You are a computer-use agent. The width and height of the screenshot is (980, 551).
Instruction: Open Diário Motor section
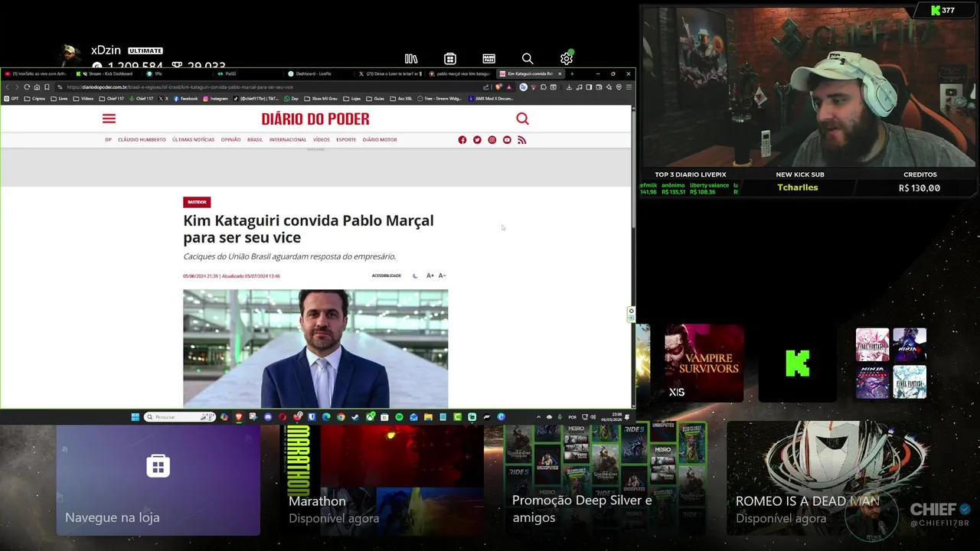pos(380,140)
